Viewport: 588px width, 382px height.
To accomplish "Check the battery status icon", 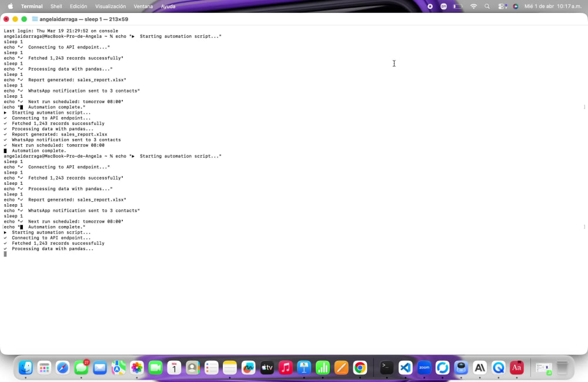I will 458,6.
